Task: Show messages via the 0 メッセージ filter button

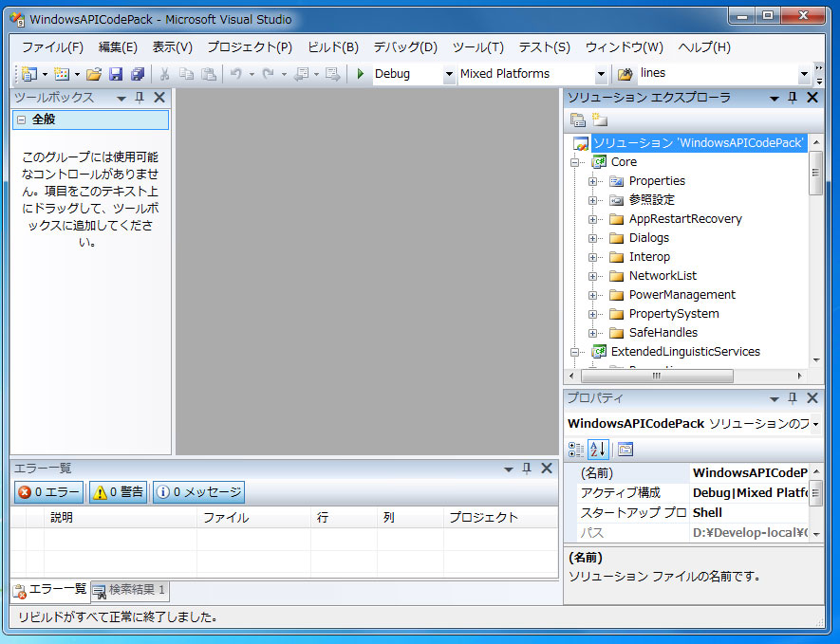Action: (196, 491)
